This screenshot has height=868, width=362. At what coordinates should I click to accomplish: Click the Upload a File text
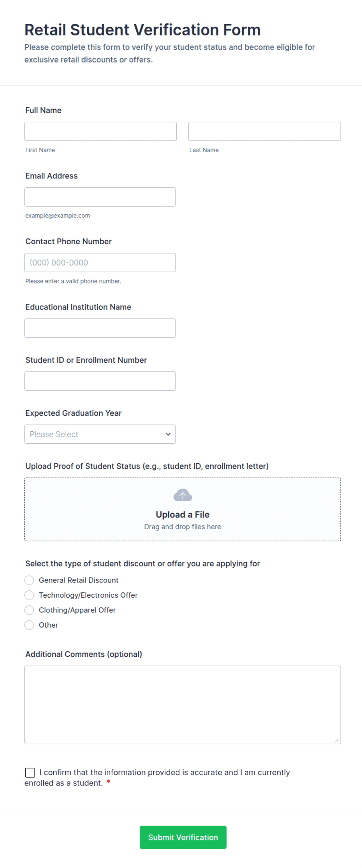(x=183, y=514)
